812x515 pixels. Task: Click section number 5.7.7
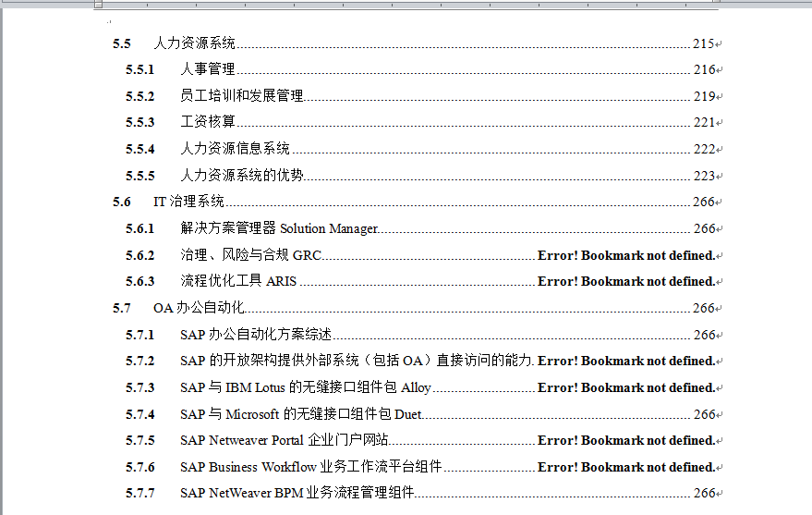tap(139, 493)
